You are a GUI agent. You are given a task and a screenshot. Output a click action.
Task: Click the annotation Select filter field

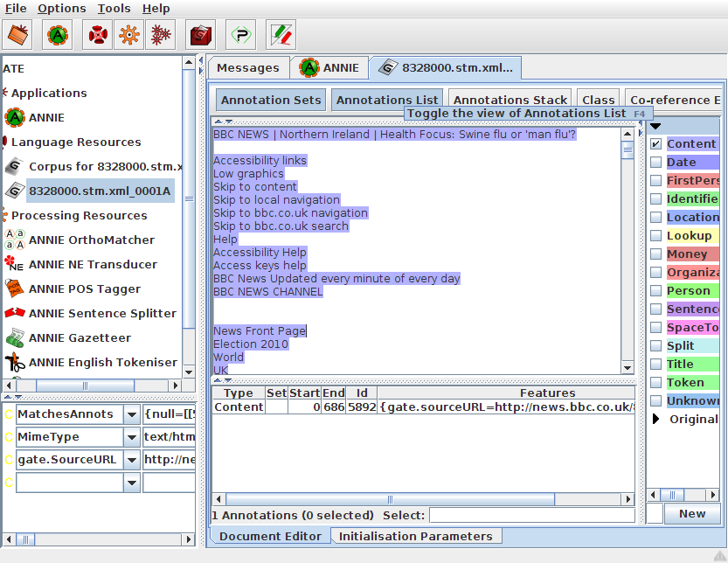532,515
